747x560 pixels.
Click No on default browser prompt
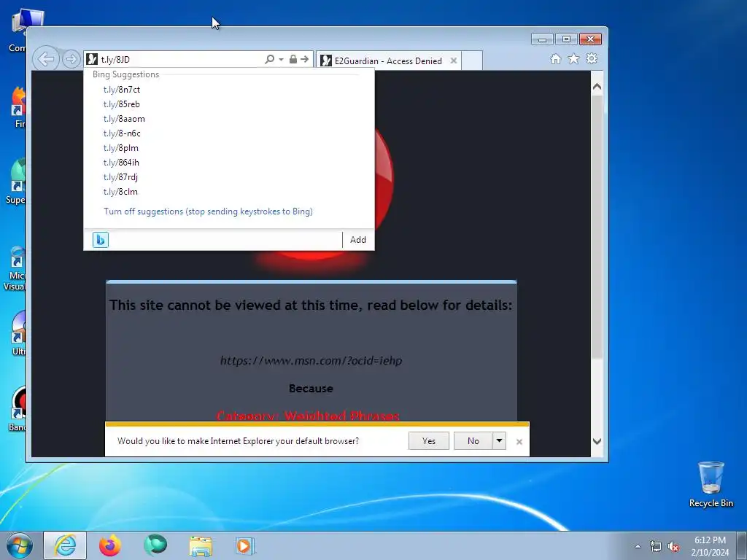tap(473, 441)
